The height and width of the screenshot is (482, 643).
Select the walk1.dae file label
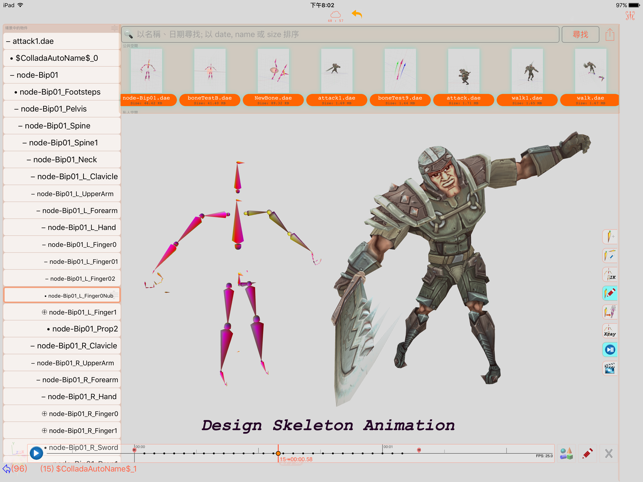pyautogui.click(x=527, y=100)
